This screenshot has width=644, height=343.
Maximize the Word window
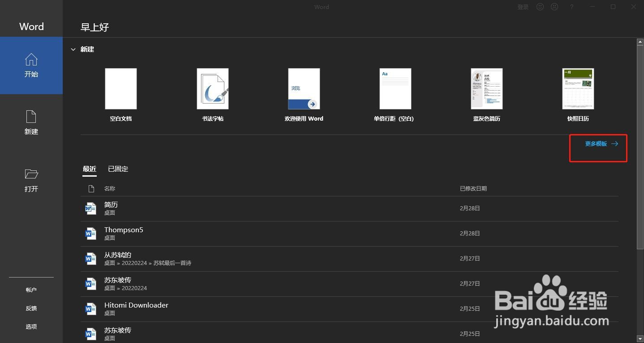point(613,7)
